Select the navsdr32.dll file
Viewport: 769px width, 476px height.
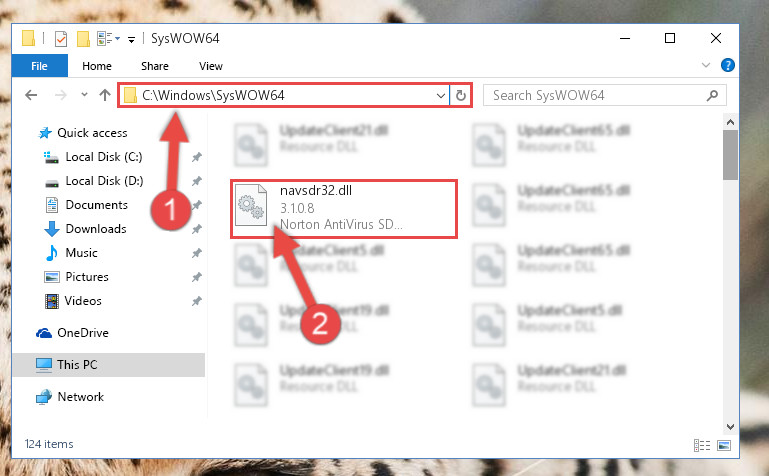click(344, 209)
